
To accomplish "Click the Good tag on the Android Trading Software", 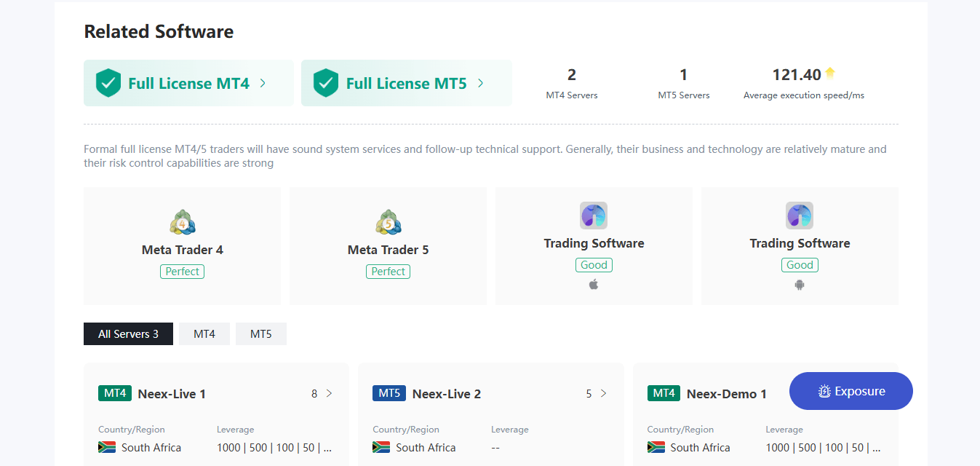I will tap(800, 265).
